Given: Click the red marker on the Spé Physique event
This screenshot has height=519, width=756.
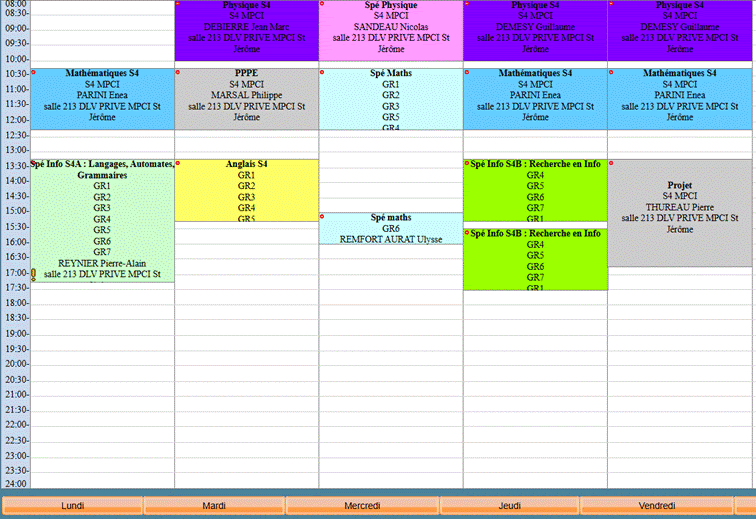Looking at the screenshot, I should tap(322, 4).
